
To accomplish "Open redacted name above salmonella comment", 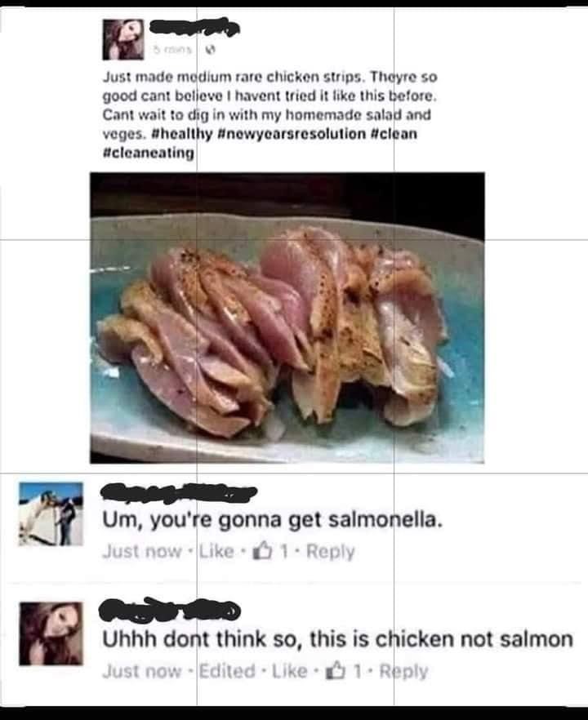I will (x=178, y=492).
